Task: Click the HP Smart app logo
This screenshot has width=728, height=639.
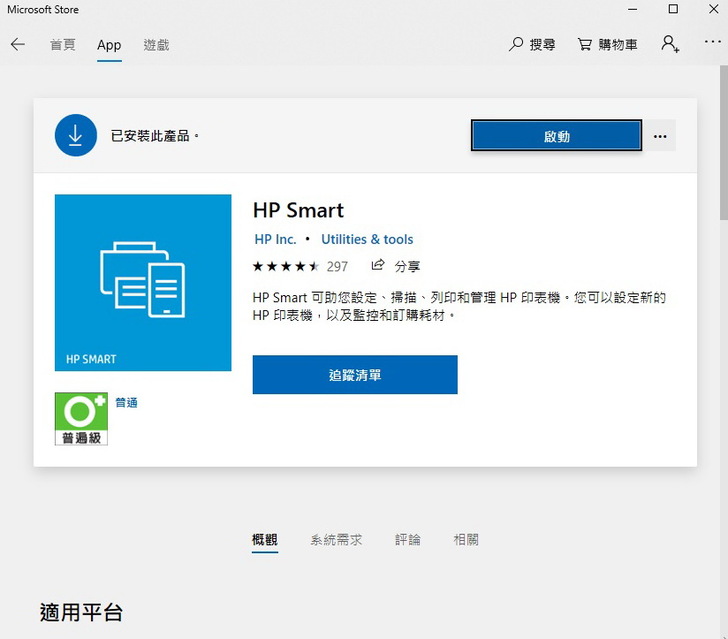Action: (143, 282)
